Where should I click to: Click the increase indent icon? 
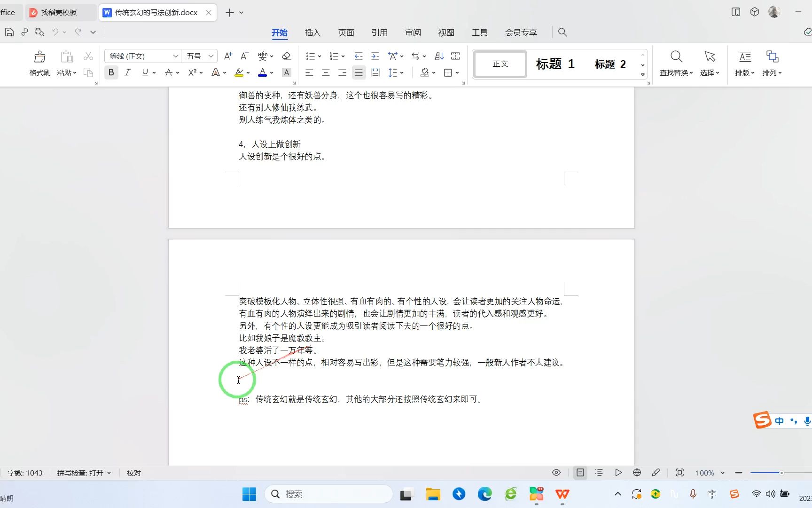(375, 56)
